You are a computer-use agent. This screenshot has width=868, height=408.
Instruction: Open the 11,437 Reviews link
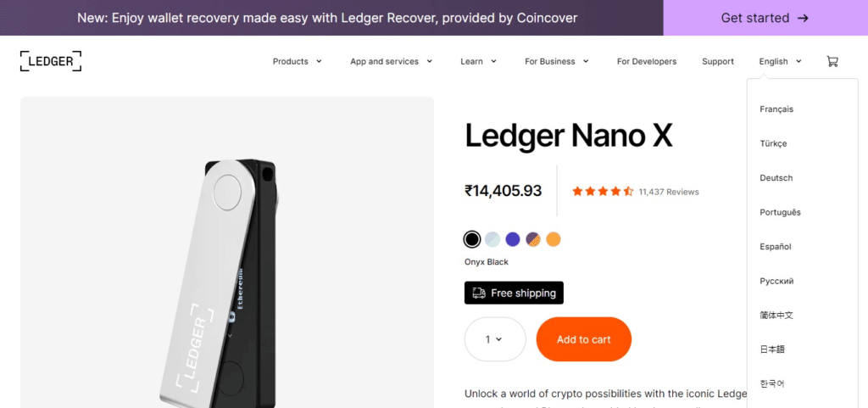pos(669,192)
